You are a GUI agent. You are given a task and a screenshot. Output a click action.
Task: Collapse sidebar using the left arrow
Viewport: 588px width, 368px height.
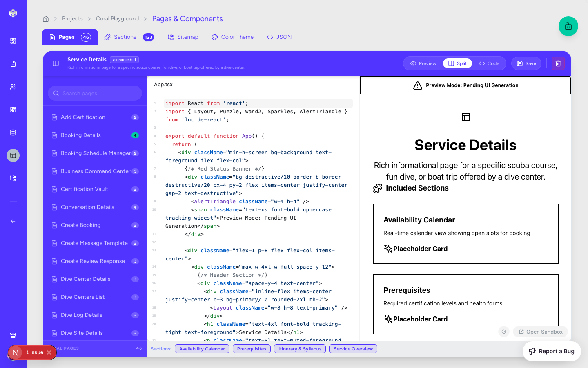point(13,221)
